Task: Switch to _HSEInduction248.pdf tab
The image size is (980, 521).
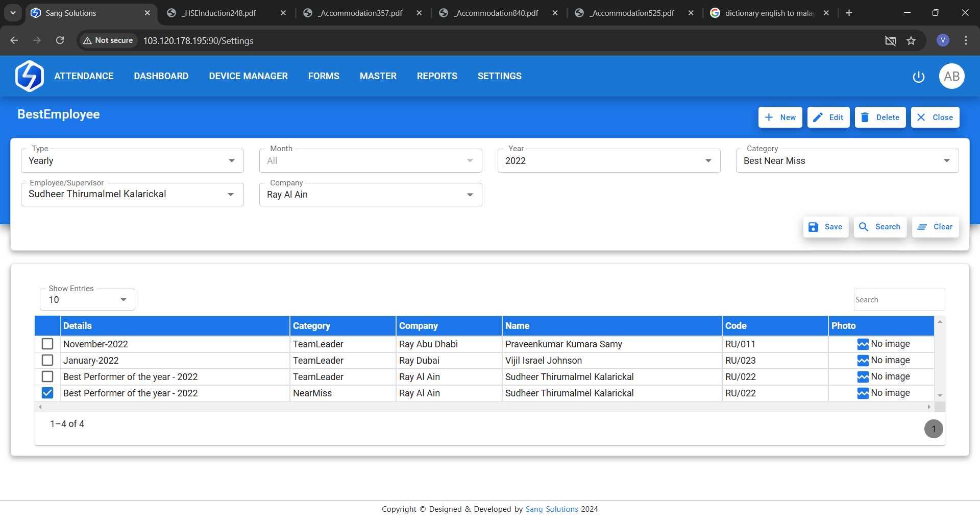Action: pyautogui.click(x=219, y=13)
